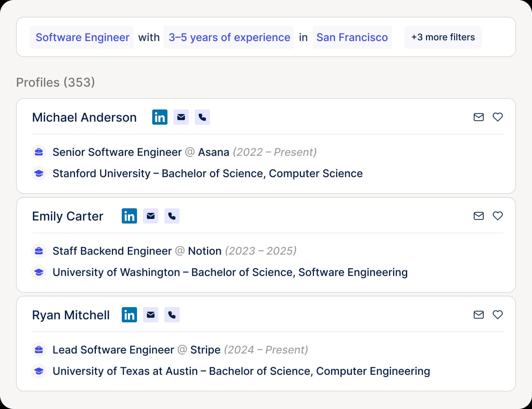The image size is (532, 409).
Task: Click the envelope icon on the right of Ryan Mitchell's row
Action: tap(478, 315)
